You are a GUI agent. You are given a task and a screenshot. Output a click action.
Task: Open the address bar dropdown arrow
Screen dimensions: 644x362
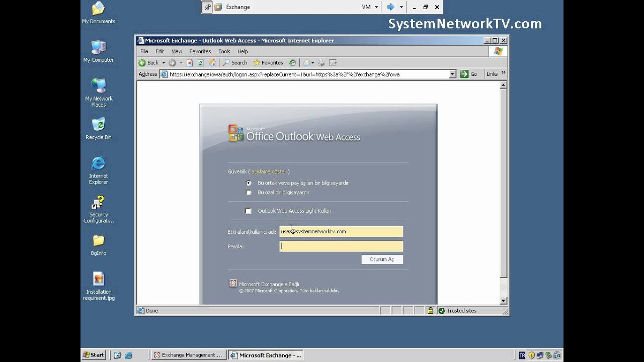click(x=452, y=74)
